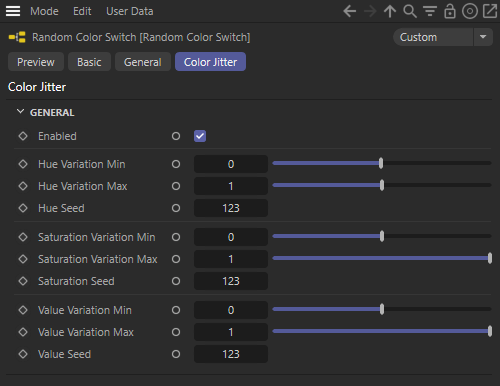Screen dimensions: 500x386
Task: Open the Custom layout dropdown arrow
Action: (x=483, y=37)
